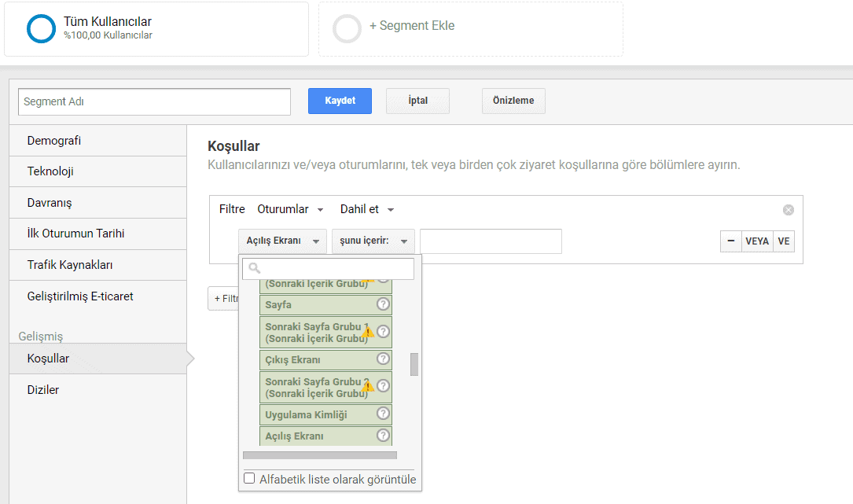Enable Alfabetik liste olarak görüntüle checkbox

pos(250,478)
